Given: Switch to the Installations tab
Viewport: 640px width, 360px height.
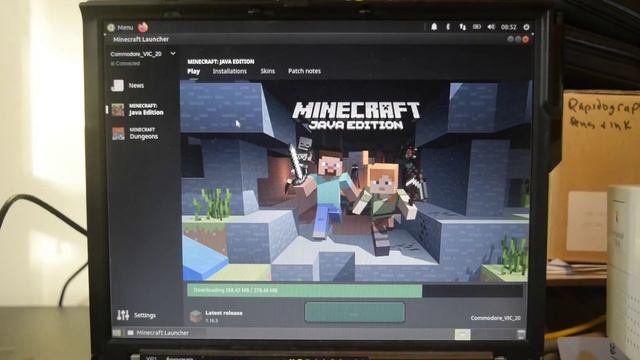Looking at the screenshot, I should (229, 71).
